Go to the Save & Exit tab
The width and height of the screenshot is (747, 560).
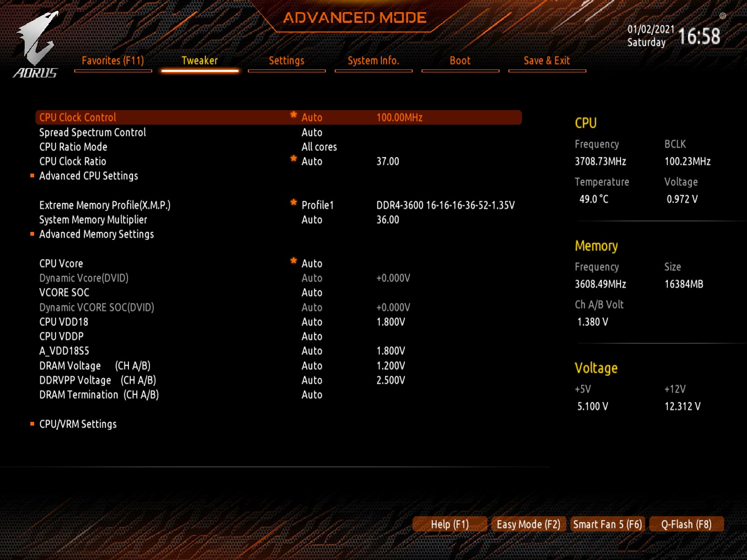(x=547, y=61)
